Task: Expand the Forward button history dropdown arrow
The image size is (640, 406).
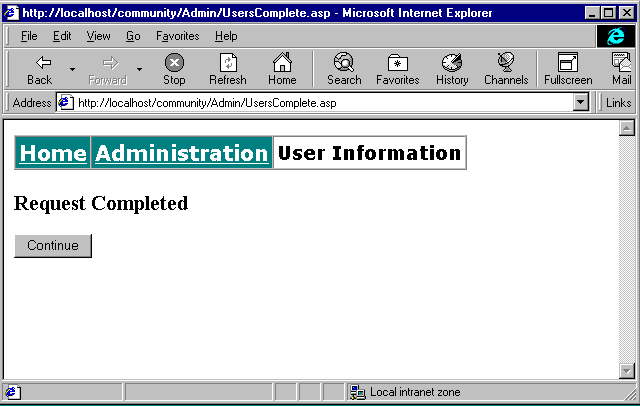Action: [x=139, y=70]
